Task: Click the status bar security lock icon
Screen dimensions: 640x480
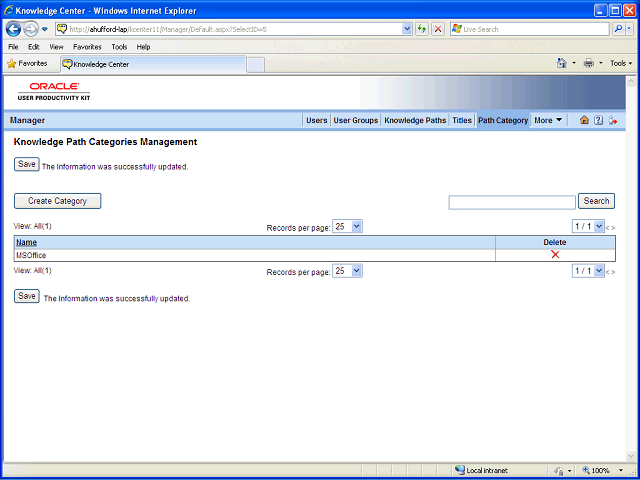Action: pyautogui.click(x=559, y=471)
